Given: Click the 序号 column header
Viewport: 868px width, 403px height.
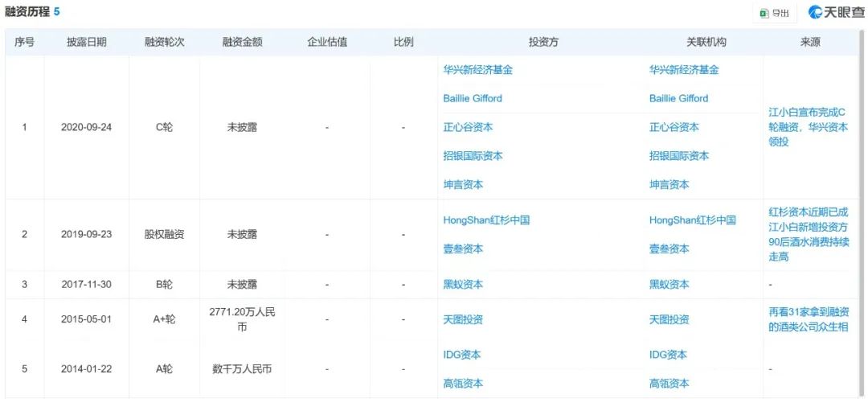Looking at the screenshot, I should [x=24, y=42].
